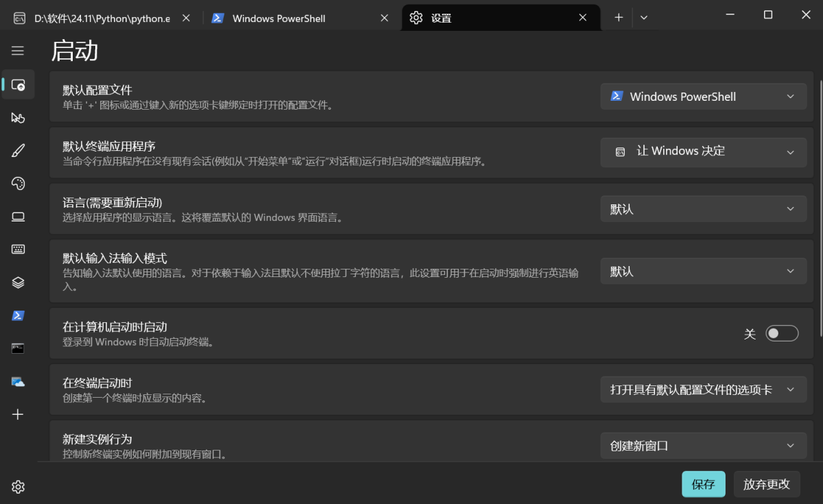
Task: Open the Appearance settings brush icon
Action: pyautogui.click(x=19, y=151)
